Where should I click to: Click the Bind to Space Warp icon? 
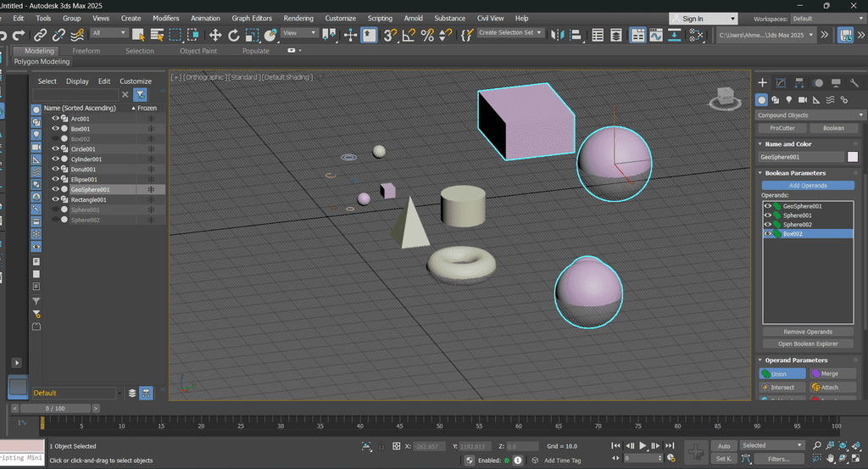[77, 36]
